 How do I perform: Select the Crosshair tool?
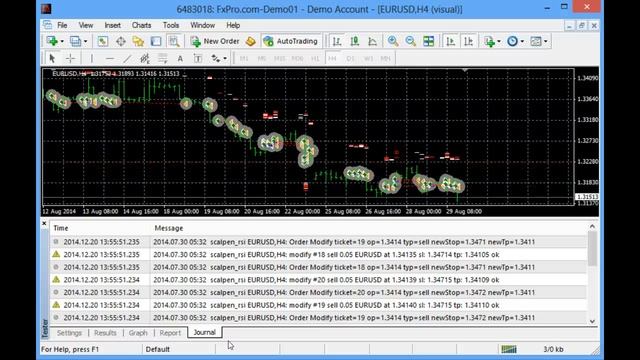click(x=70, y=58)
